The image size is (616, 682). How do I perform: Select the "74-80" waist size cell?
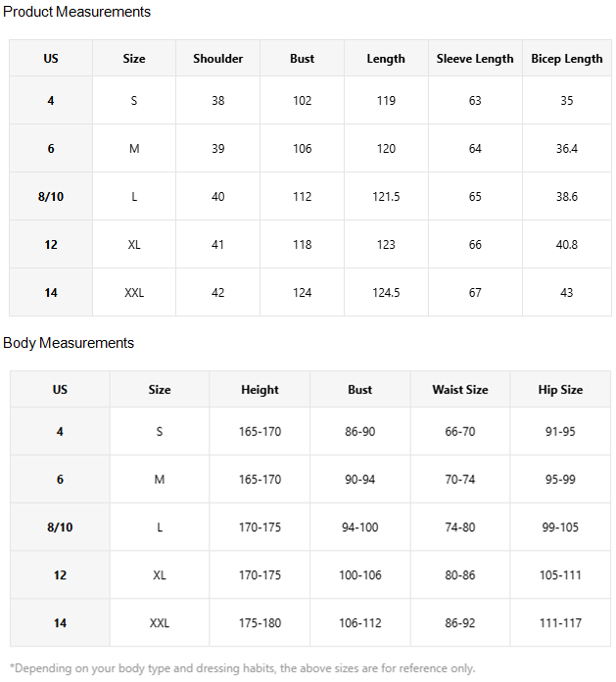[460, 527]
